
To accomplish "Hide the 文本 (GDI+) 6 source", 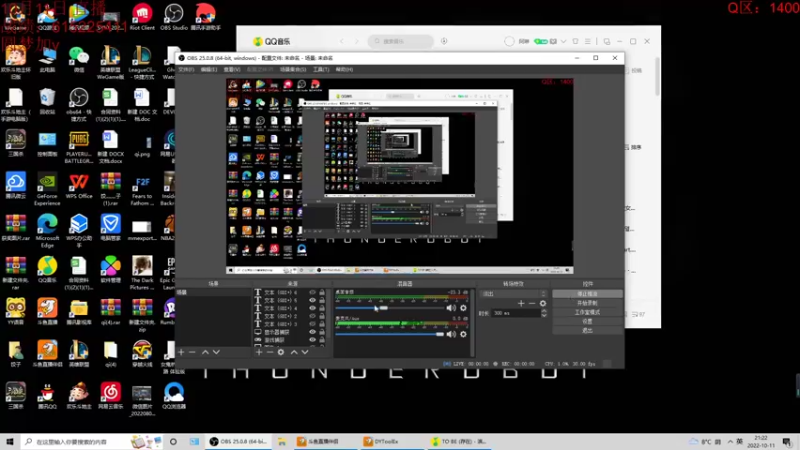I will coord(313,293).
